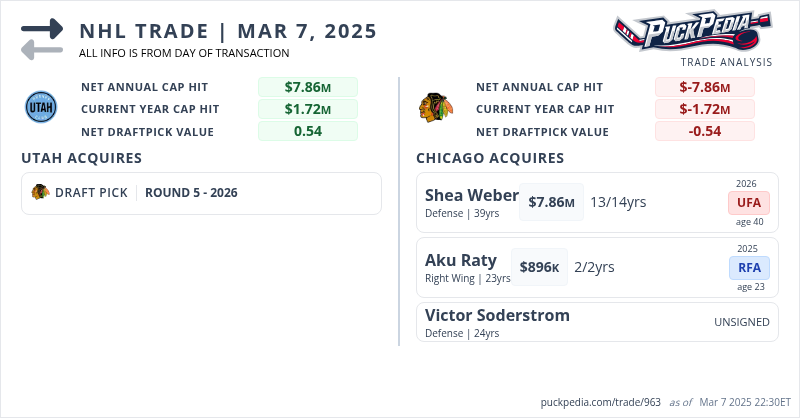The width and height of the screenshot is (800, 418).
Task: Select the Round 5 - 2026 draft pick
Action: coord(191,193)
